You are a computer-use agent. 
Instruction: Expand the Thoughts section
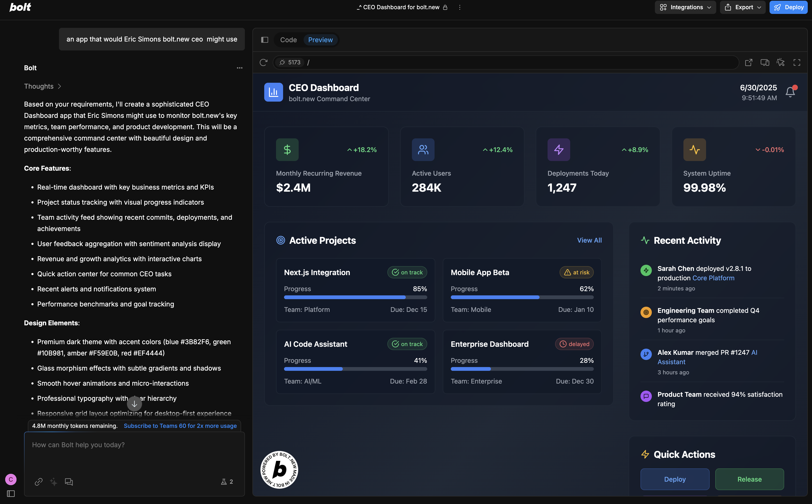42,86
